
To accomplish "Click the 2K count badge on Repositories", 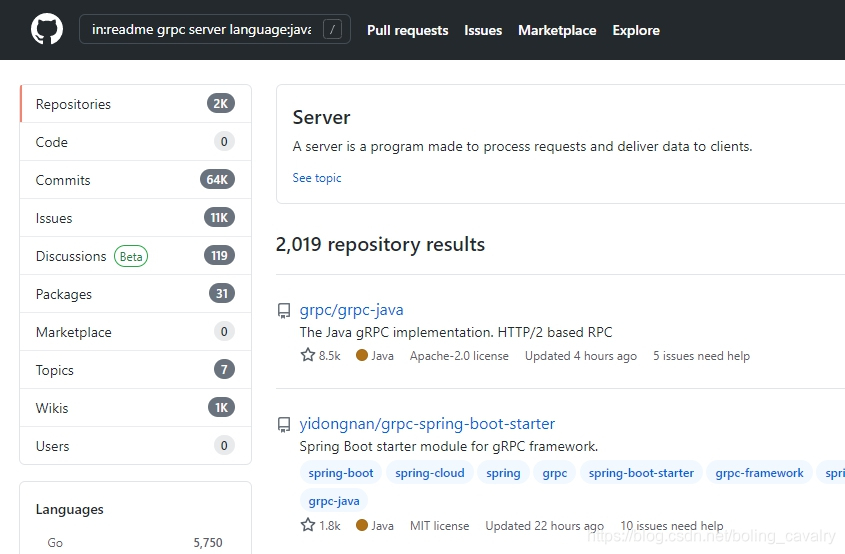I will pos(221,103).
